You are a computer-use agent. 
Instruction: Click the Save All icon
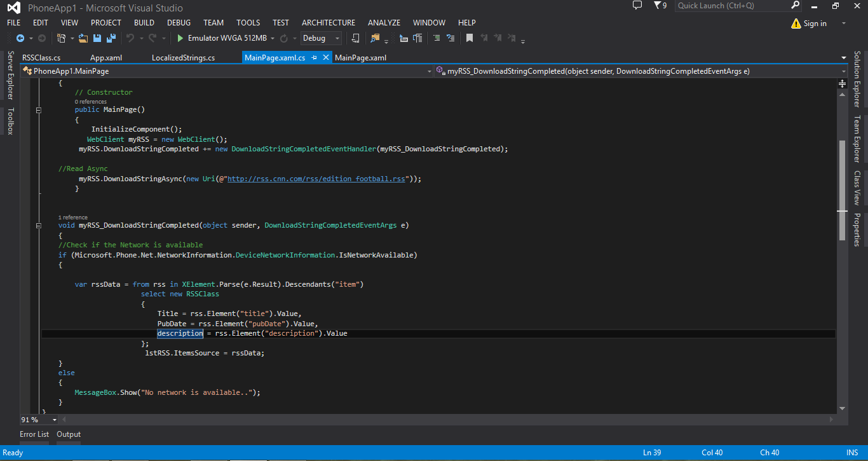click(x=110, y=38)
